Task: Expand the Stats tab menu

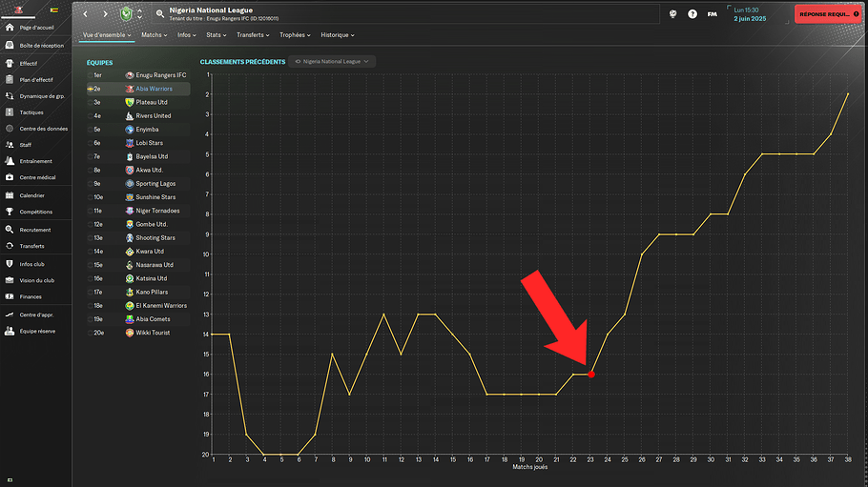Action: 216,35
